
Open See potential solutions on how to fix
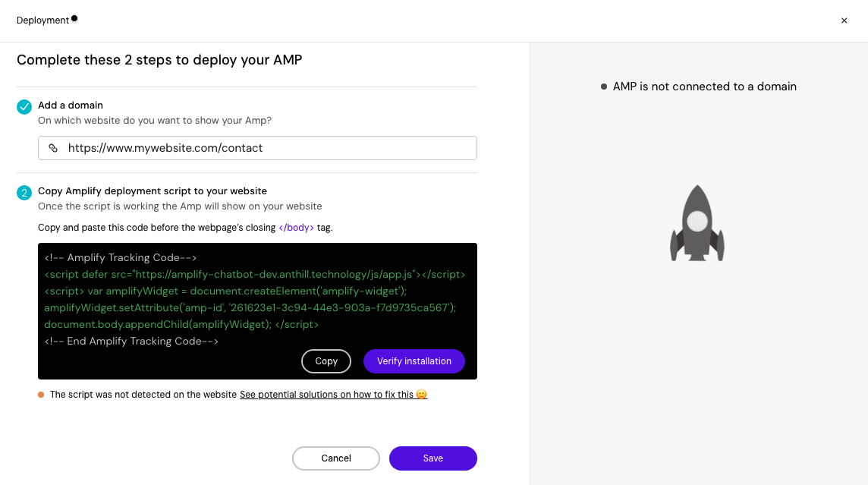pos(327,395)
